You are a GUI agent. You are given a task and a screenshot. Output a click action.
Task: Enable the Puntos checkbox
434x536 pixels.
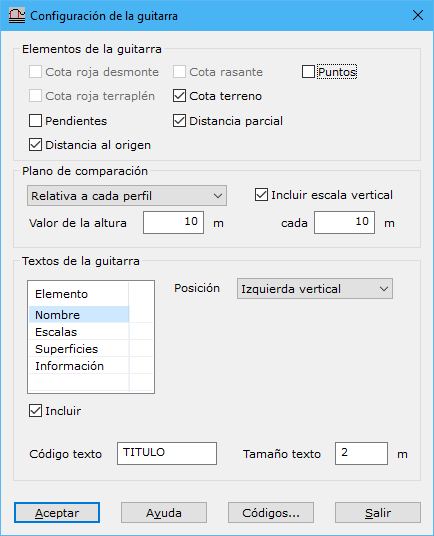[x=308, y=72]
